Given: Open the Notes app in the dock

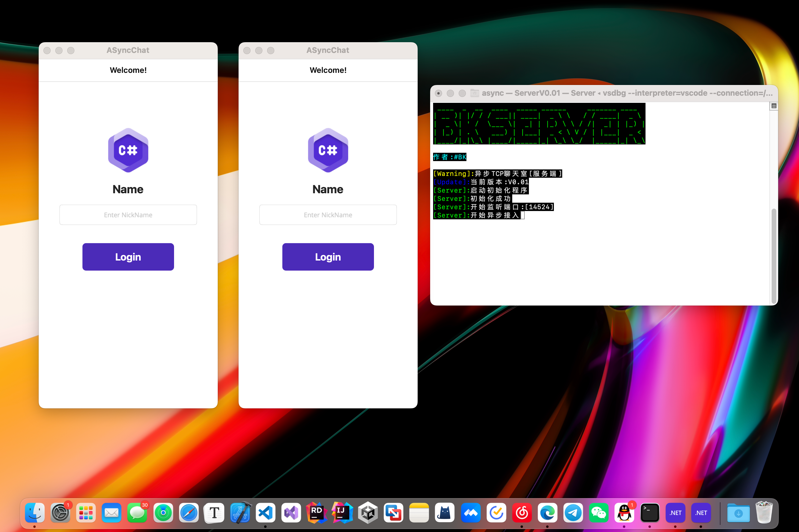Looking at the screenshot, I should 419,512.
